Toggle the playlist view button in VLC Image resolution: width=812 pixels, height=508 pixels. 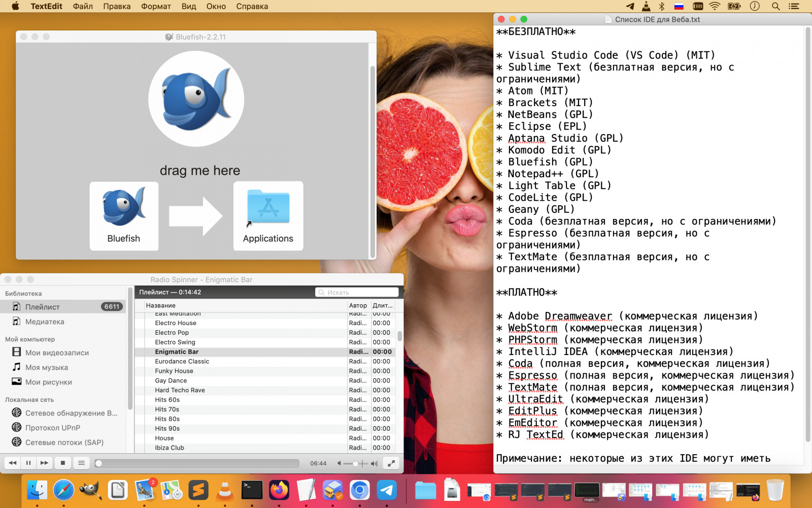pos(81,463)
